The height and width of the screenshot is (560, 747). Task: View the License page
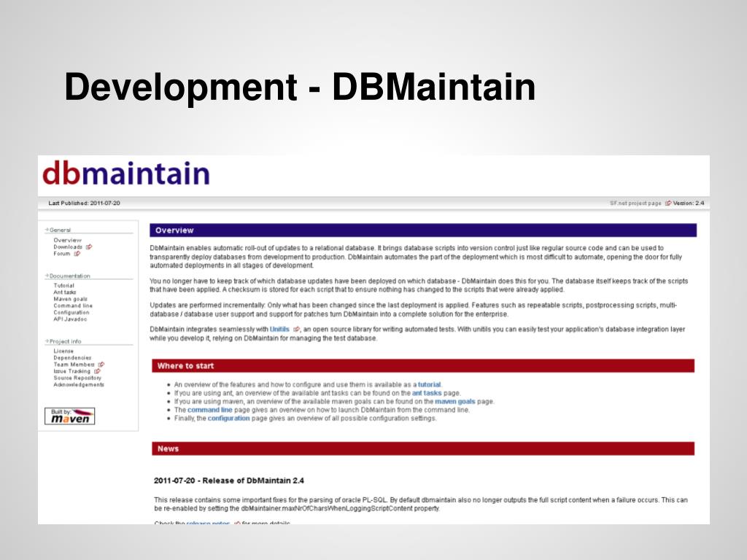pos(63,351)
